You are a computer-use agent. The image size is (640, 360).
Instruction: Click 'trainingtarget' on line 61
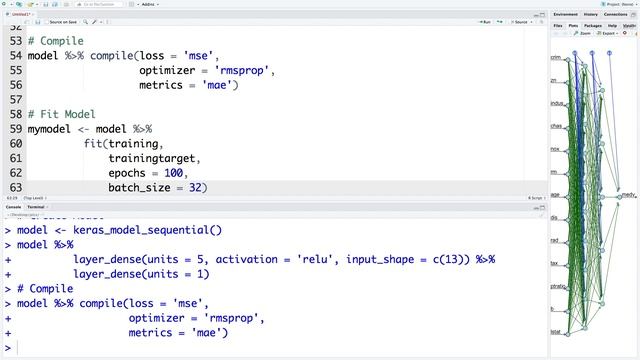click(x=151, y=158)
